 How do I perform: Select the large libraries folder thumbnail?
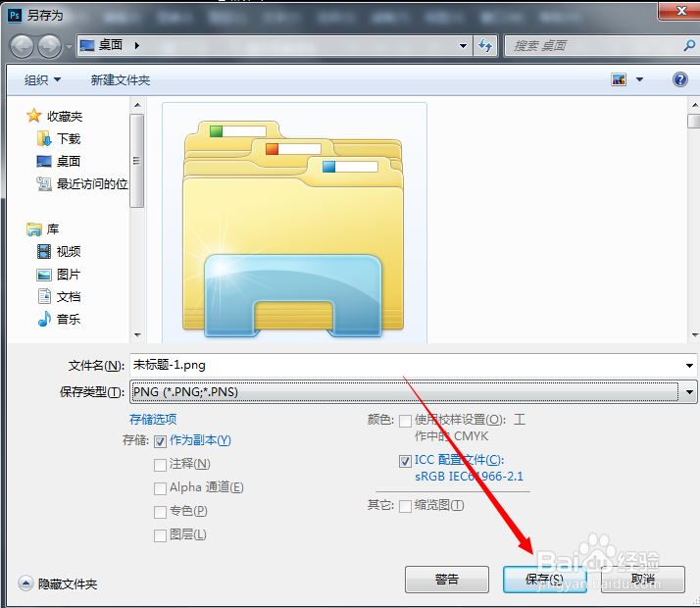tap(294, 224)
